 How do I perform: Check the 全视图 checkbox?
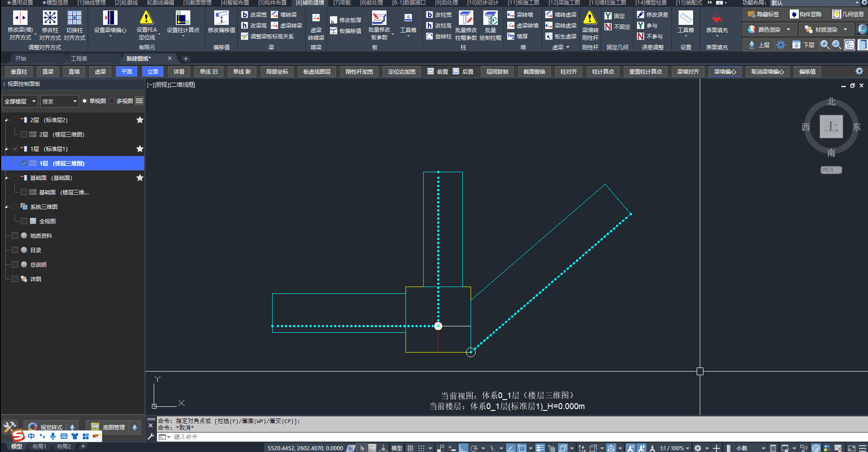click(24, 221)
